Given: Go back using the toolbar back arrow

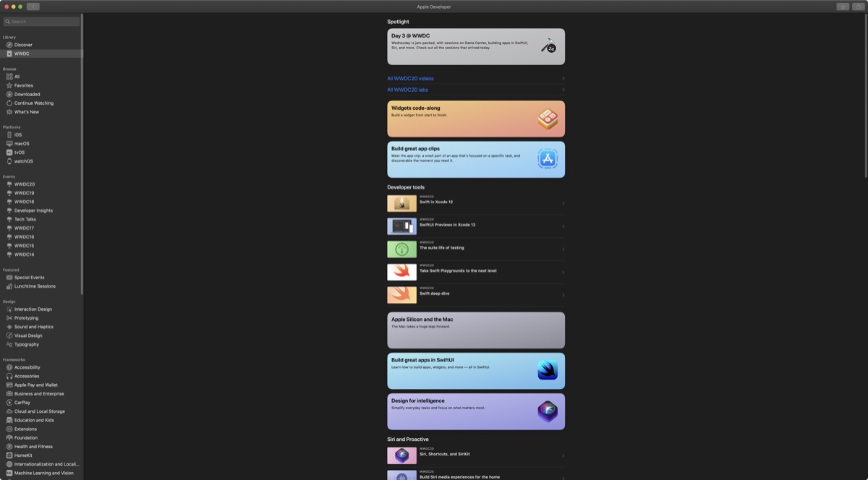Looking at the screenshot, I should 33,7.
